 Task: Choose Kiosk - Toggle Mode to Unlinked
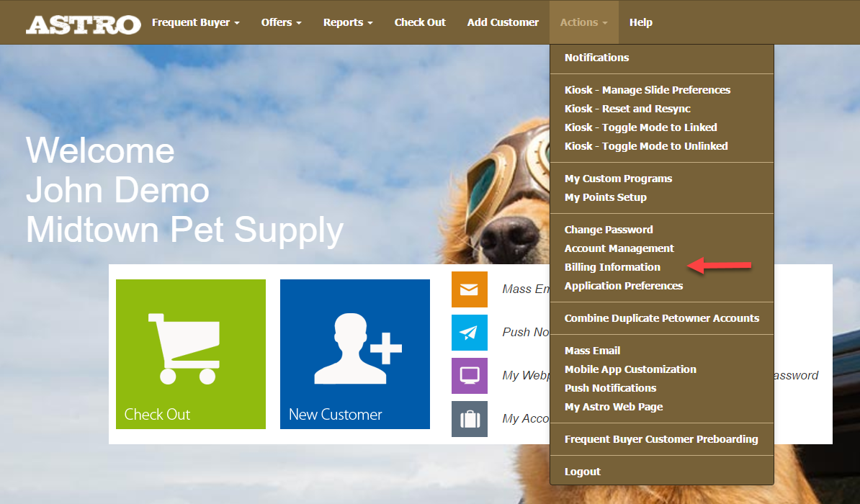pos(646,146)
